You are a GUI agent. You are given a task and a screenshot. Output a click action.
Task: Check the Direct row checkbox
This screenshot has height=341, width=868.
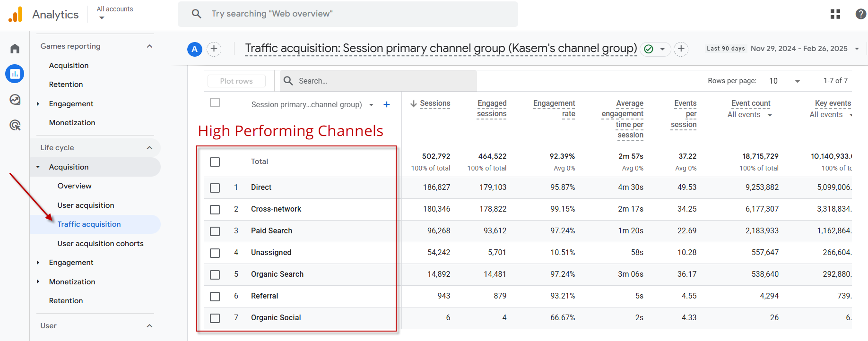click(x=215, y=188)
